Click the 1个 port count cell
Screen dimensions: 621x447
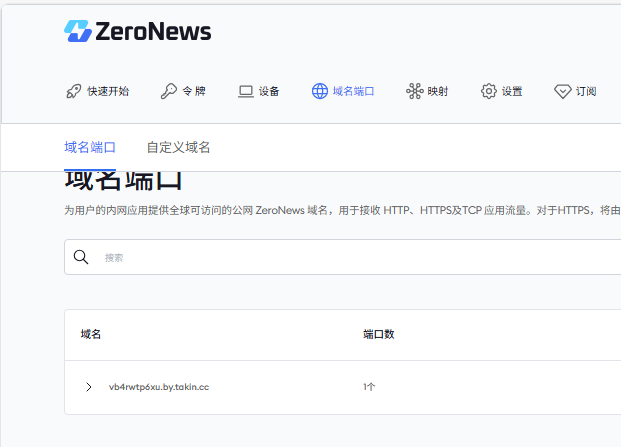click(369, 387)
